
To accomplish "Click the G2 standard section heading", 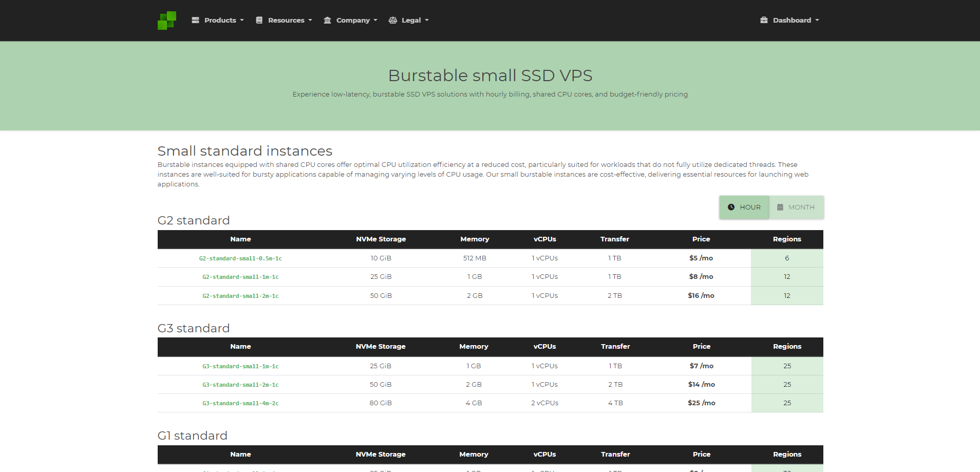I will click(194, 220).
